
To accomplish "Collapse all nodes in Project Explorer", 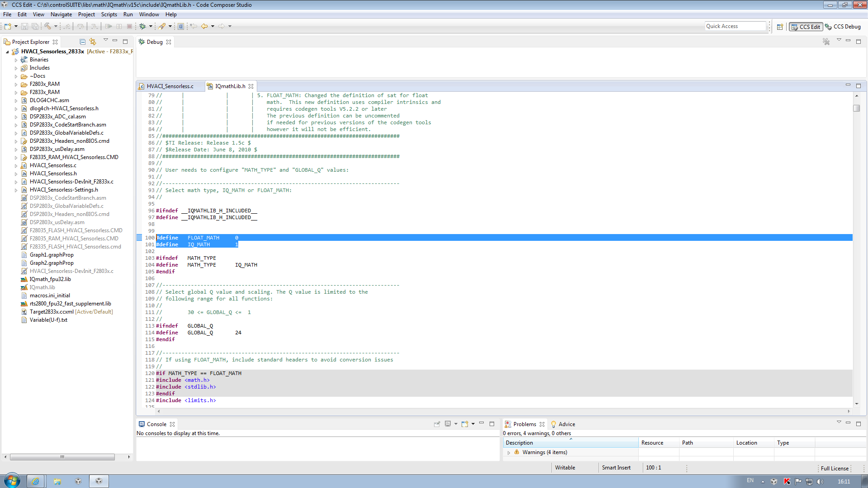I will pos(82,41).
